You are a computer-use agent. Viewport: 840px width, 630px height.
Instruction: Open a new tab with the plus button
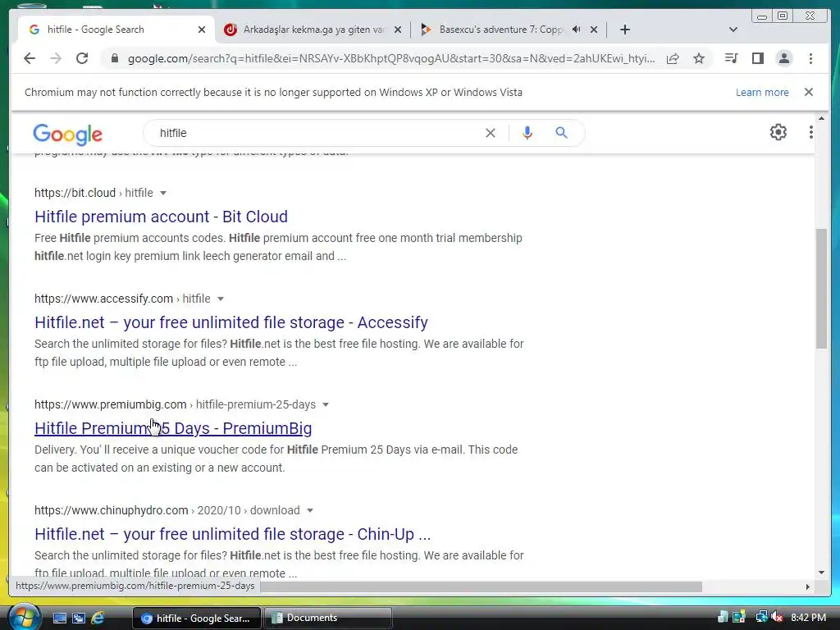tap(624, 30)
